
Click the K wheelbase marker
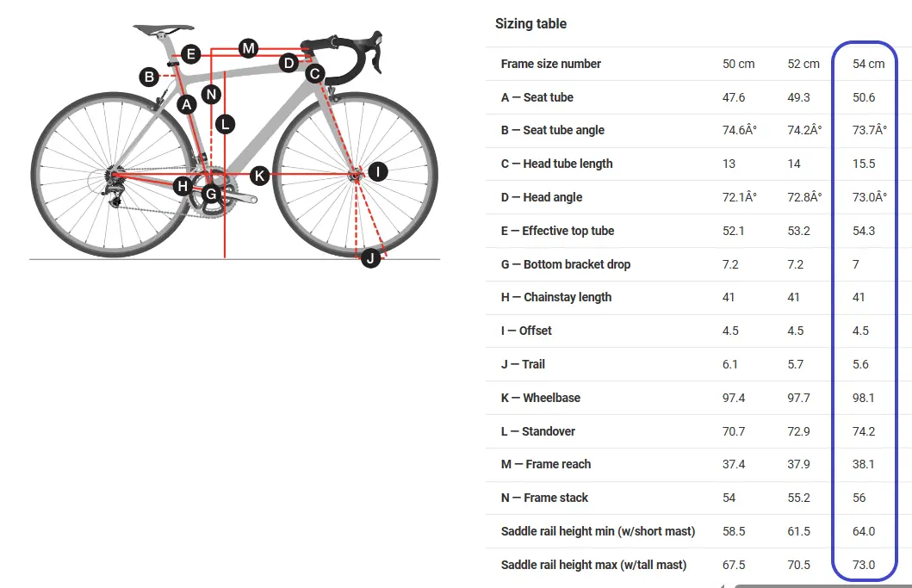click(259, 176)
